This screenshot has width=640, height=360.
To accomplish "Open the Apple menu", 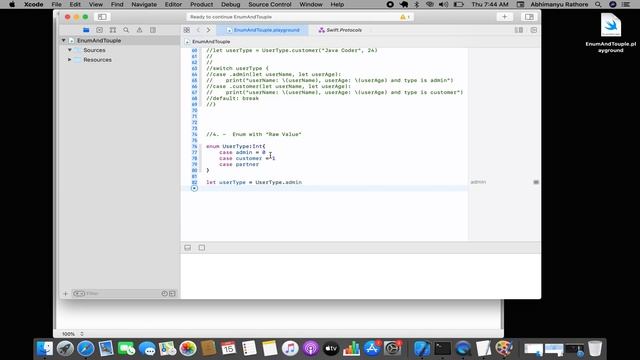I will pyautogui.click(x=12, y=4).
